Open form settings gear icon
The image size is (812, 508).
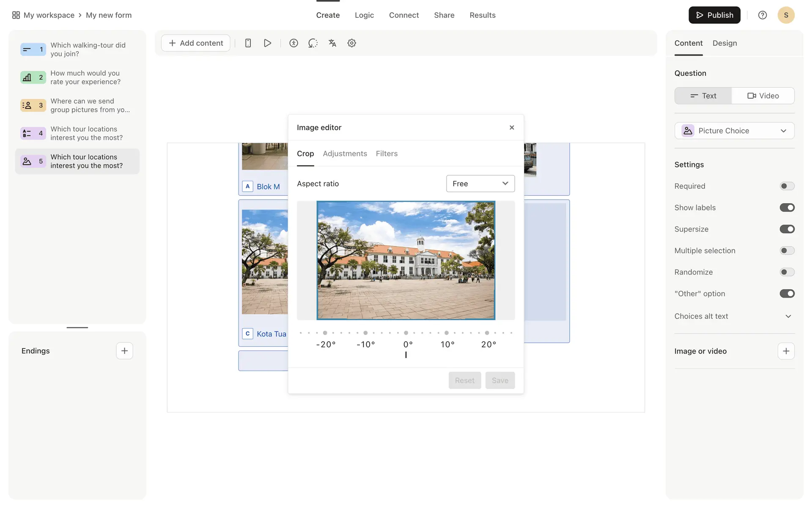351,43
